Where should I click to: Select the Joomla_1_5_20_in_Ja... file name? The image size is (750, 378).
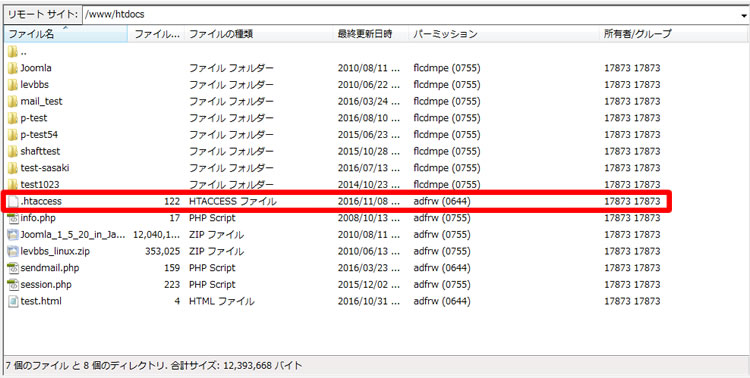[73, 235]
